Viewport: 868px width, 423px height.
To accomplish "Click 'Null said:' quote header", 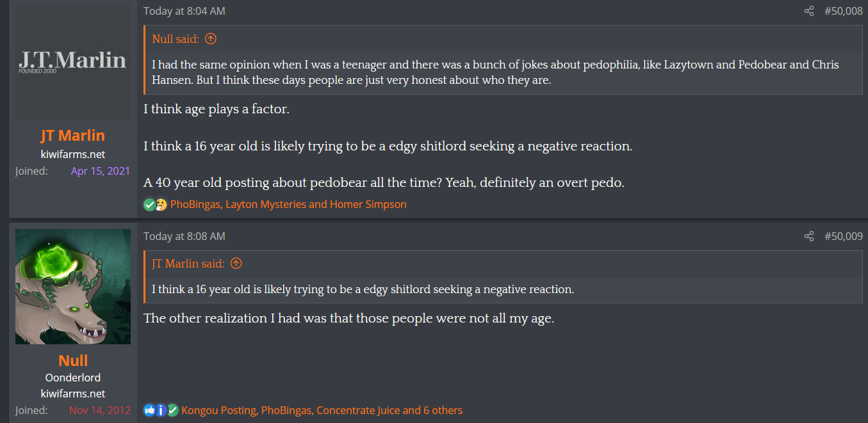I will [x=176, y=39].
